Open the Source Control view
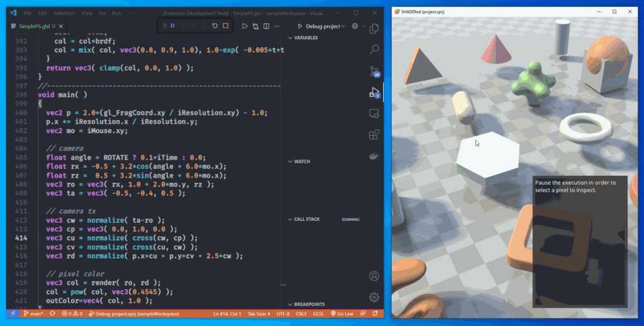 (374, 71)
